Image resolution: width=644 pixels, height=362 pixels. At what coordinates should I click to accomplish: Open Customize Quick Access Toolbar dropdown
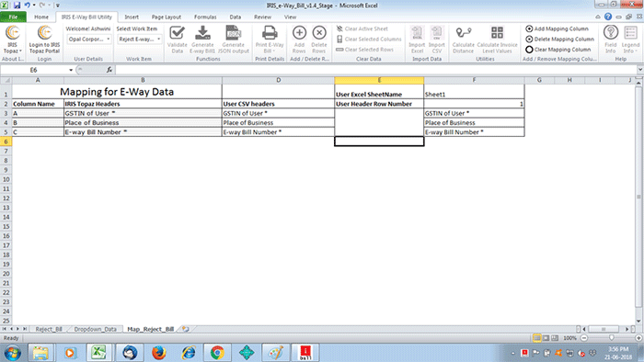coord(57,6)
